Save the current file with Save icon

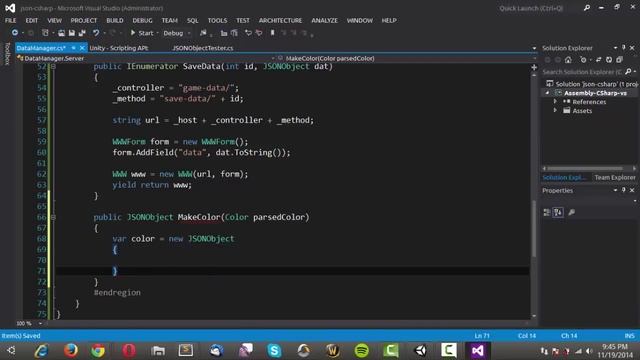[x=72, y=33]
